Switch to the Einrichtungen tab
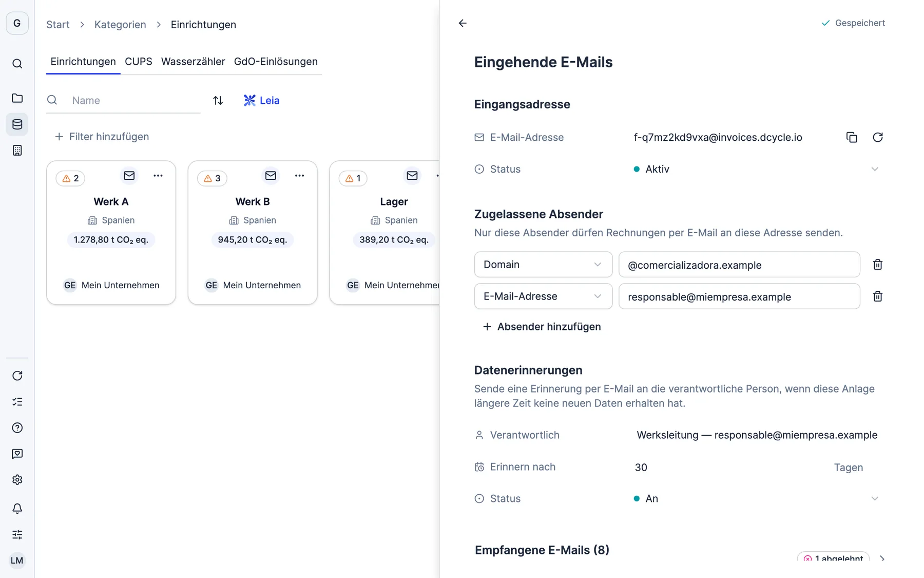Screen dimensions: 924x578 (83, 62)
